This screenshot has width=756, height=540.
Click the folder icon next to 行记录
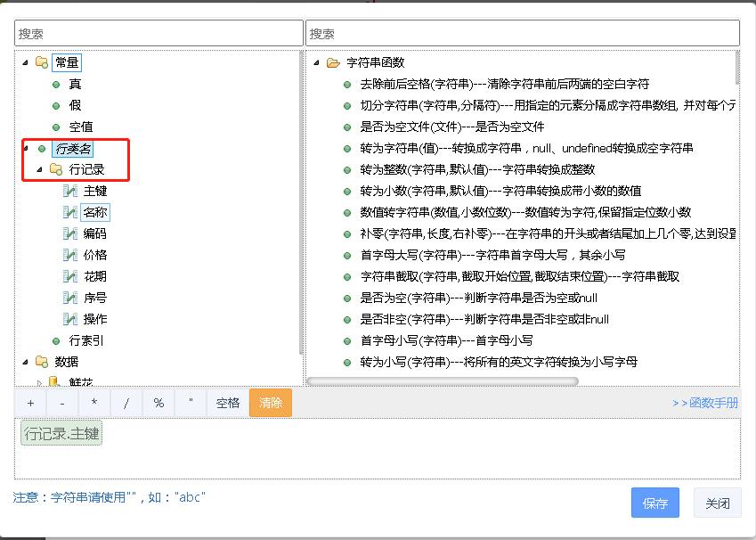[55, 169]
